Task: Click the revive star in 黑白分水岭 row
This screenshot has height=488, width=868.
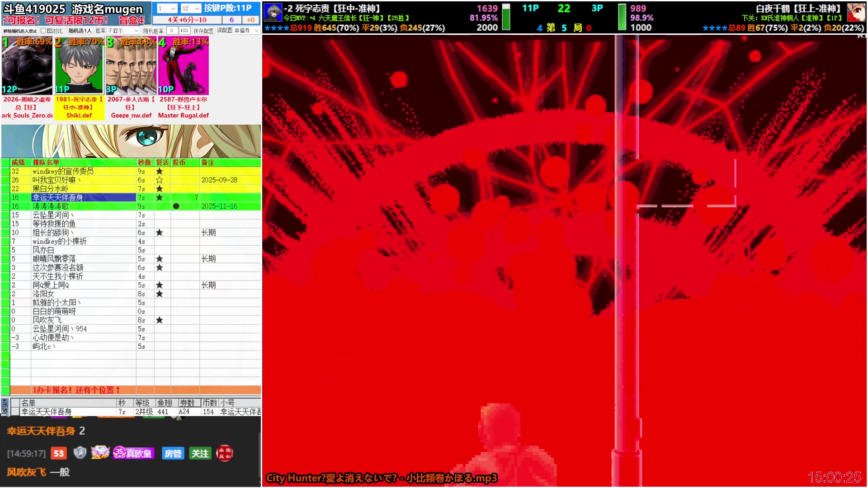Action: [159, 189]
